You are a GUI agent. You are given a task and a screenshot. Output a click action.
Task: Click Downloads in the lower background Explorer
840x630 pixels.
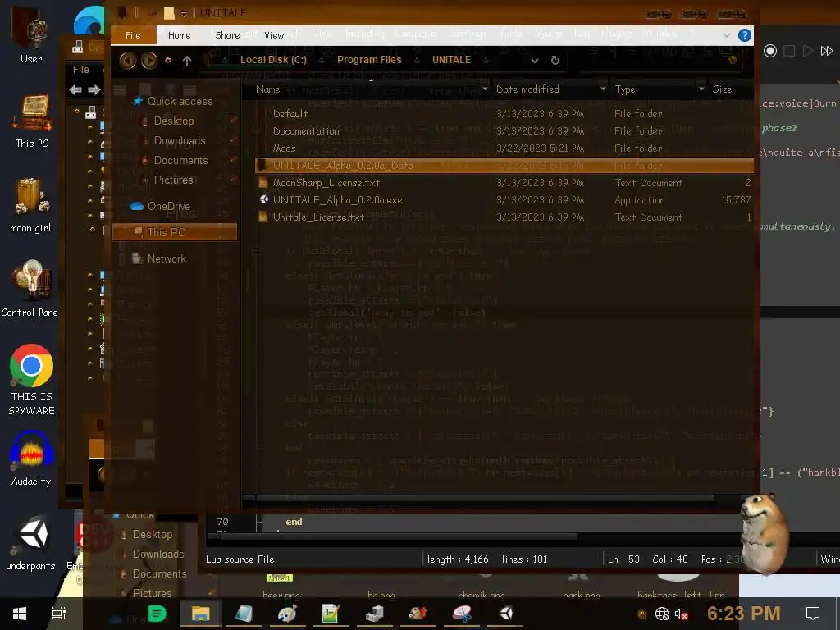[x=158, y=554]
